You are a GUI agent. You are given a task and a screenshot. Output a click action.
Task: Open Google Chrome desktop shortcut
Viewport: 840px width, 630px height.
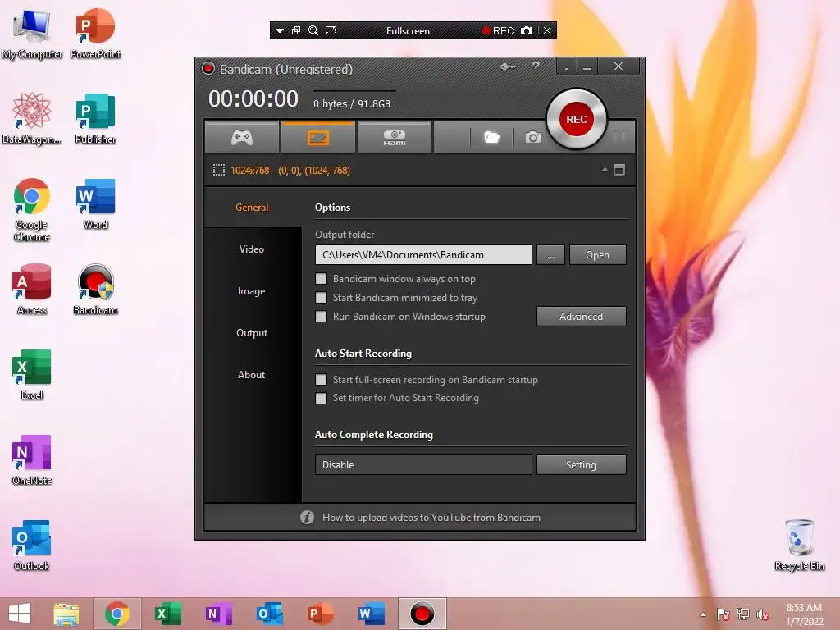click(32, 210)
